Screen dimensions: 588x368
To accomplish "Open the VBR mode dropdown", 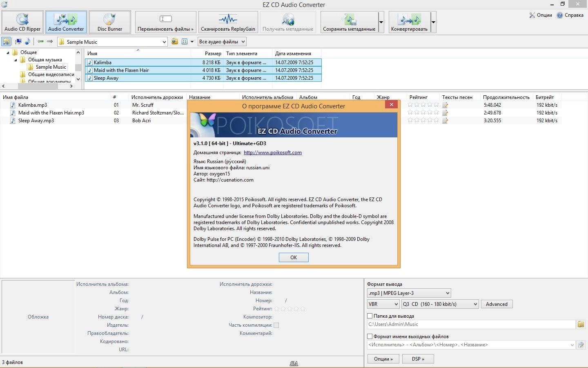I will 383,304.
